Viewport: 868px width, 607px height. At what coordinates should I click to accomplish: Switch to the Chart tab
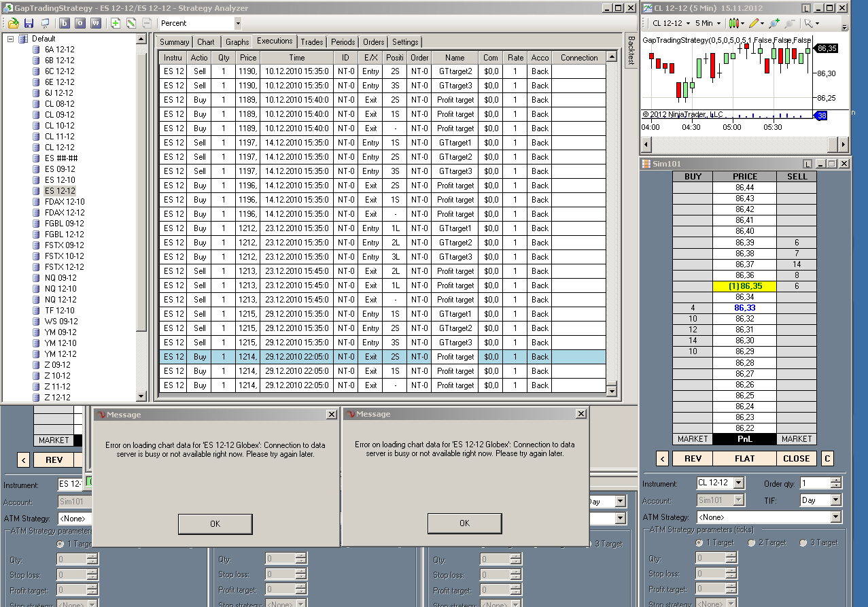click(206, 42)
